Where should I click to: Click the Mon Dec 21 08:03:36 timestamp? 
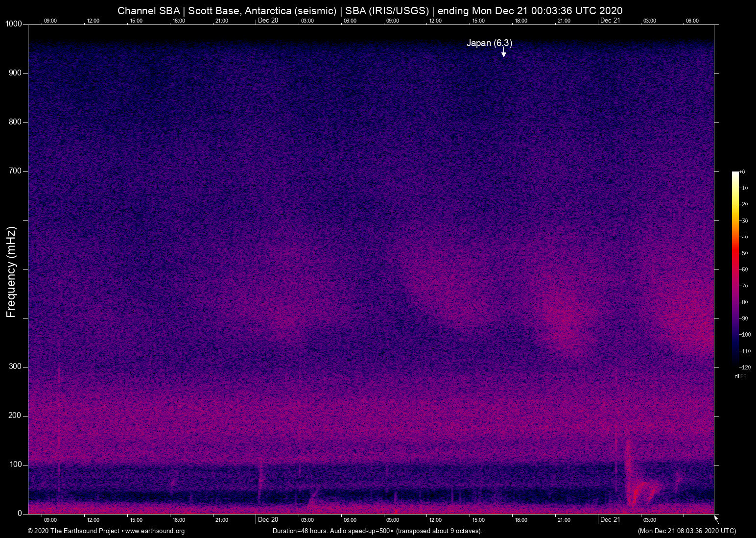point(686,531)
